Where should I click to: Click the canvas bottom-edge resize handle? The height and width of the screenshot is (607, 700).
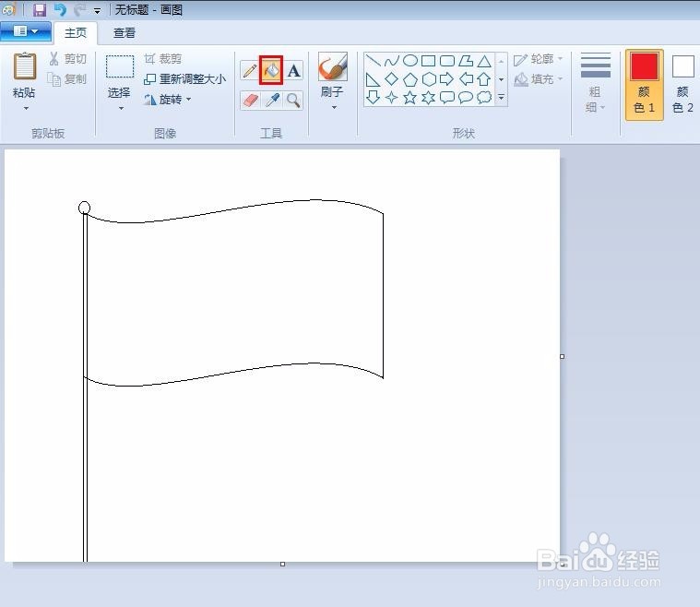[282, 565]
